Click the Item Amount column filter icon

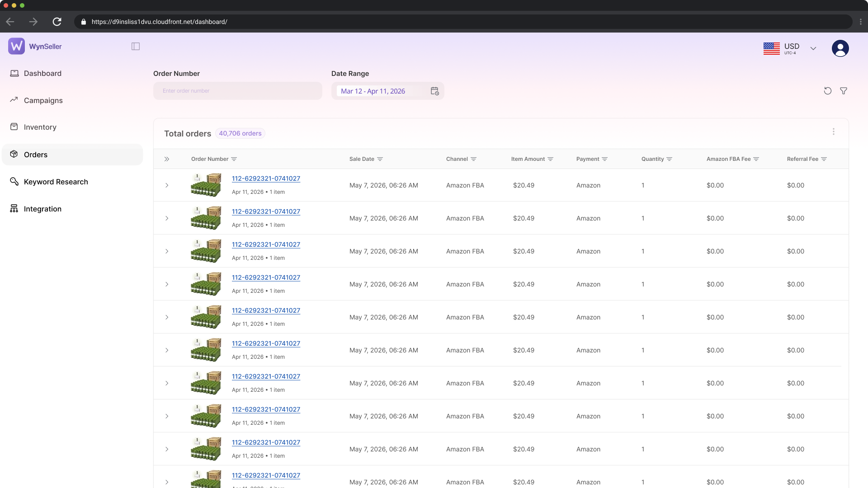[550, 159]
